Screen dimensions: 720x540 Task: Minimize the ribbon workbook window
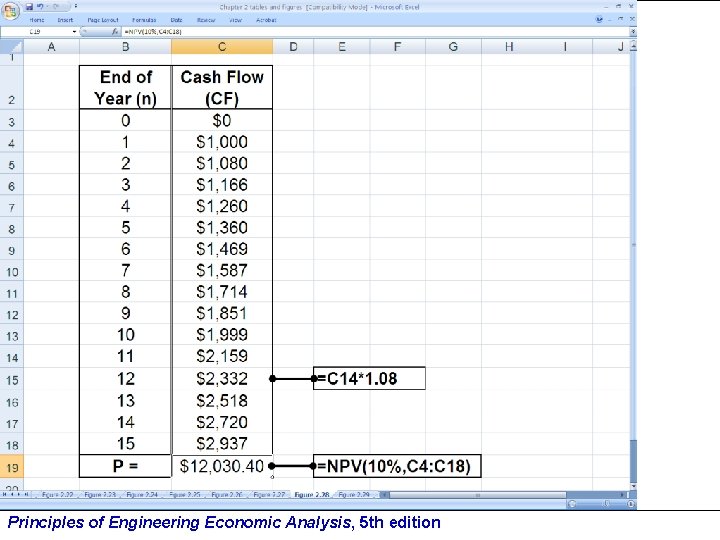(x=610, y=19)
